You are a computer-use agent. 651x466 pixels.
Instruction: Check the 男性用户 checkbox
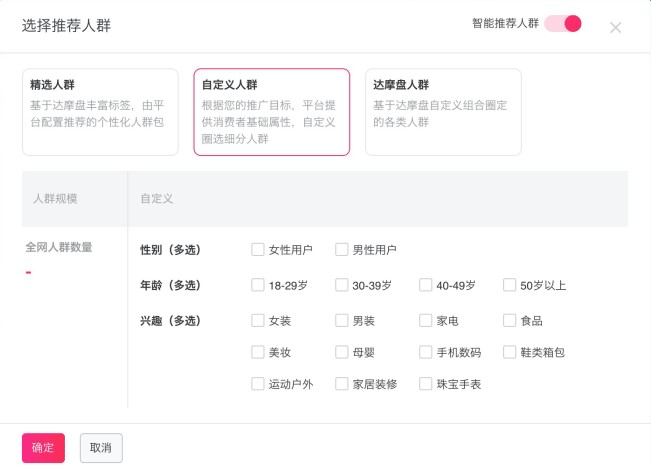tap(342, 250)
